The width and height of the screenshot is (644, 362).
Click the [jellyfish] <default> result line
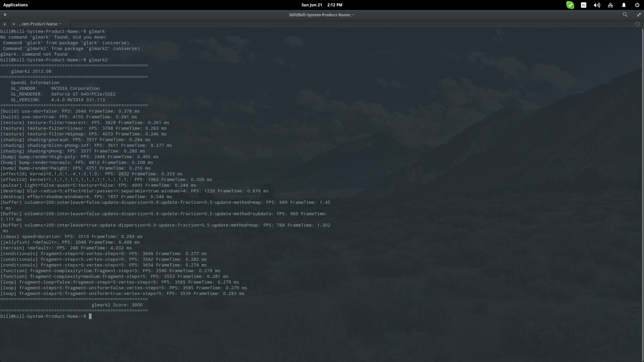(x=70, y=242)
